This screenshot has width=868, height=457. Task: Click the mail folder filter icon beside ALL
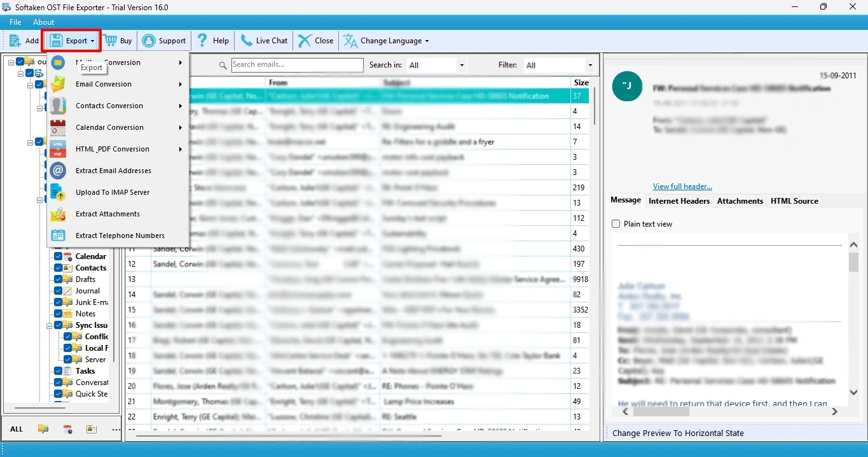click(43, 429)
